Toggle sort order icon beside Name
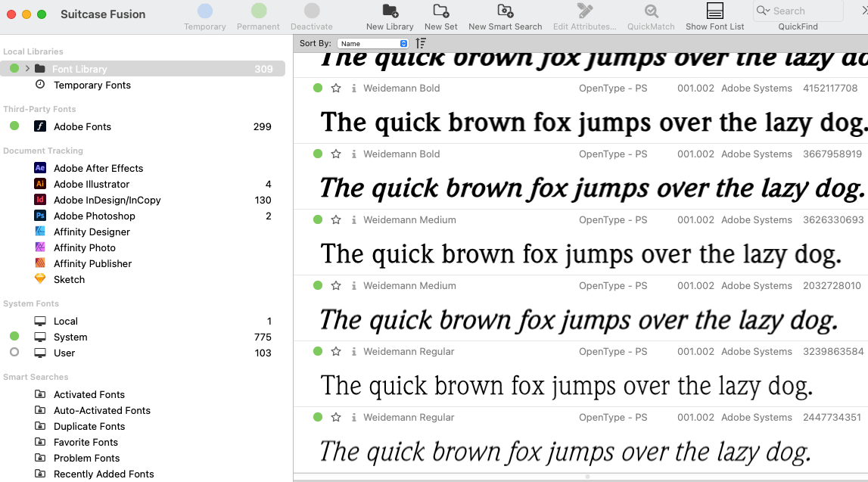 421,43
